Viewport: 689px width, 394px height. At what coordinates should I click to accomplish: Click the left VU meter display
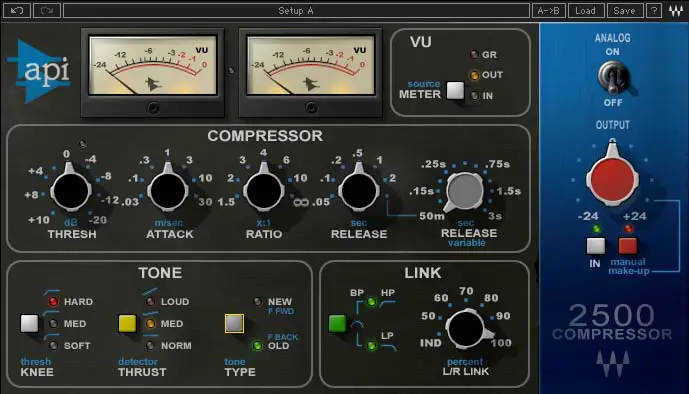153,65
